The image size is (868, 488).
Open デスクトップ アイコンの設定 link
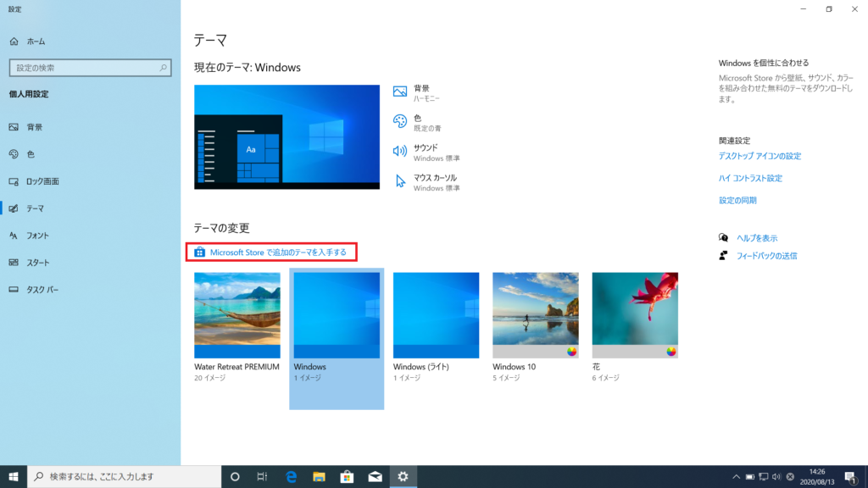759,156
